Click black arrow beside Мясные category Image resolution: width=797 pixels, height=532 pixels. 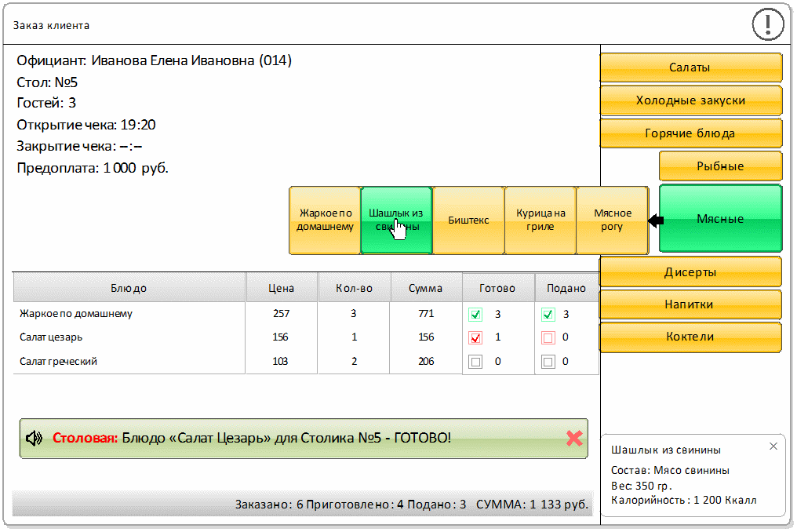pyautogui.click(x=657, y=220)
